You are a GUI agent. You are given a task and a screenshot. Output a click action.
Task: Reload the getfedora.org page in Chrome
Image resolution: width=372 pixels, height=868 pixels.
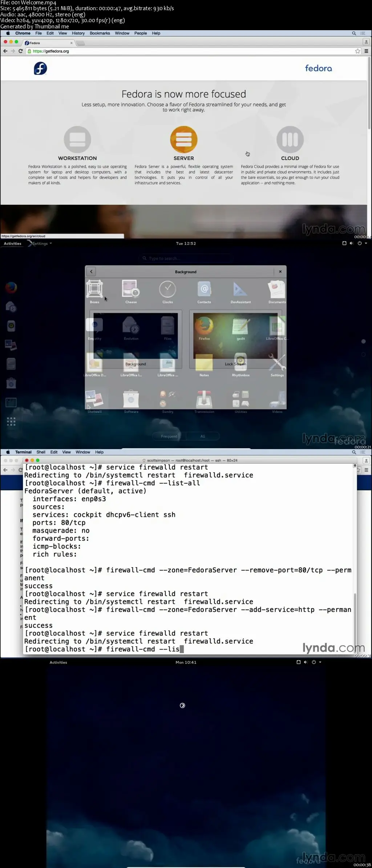click(21, 51)
